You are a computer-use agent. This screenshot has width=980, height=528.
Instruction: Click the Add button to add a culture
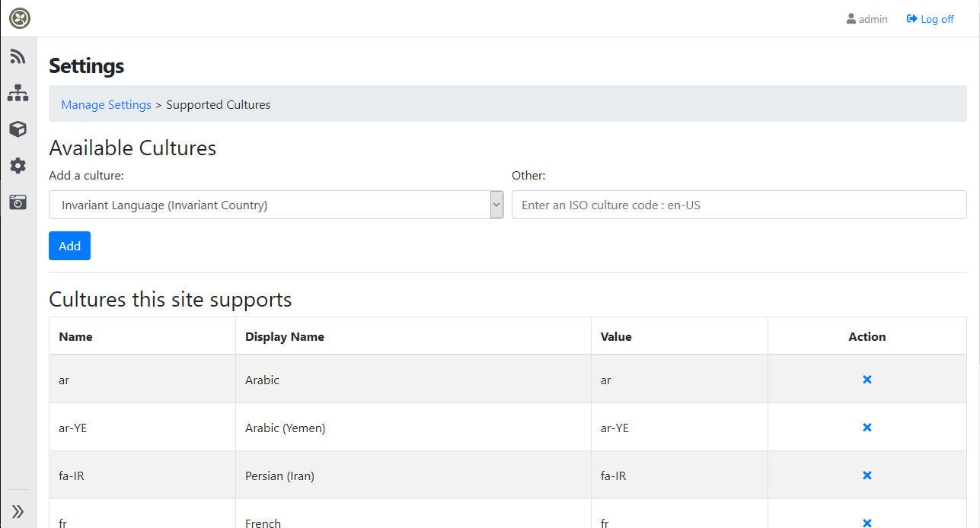coord(69,246)
